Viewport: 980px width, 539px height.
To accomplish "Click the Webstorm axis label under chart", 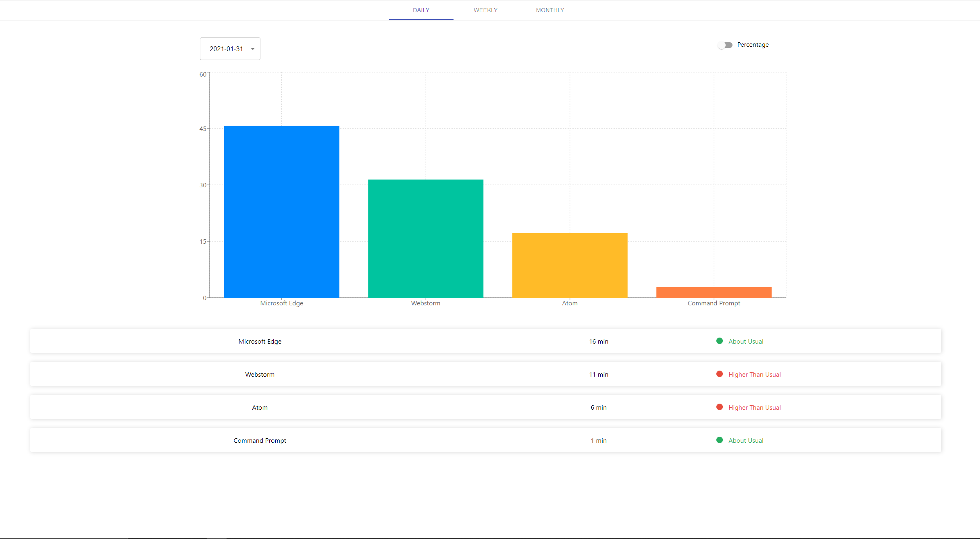I will (x=425, y=303).
